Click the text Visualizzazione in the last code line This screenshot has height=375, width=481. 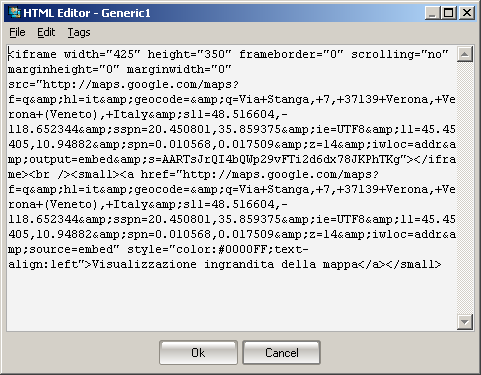[144, 264]
